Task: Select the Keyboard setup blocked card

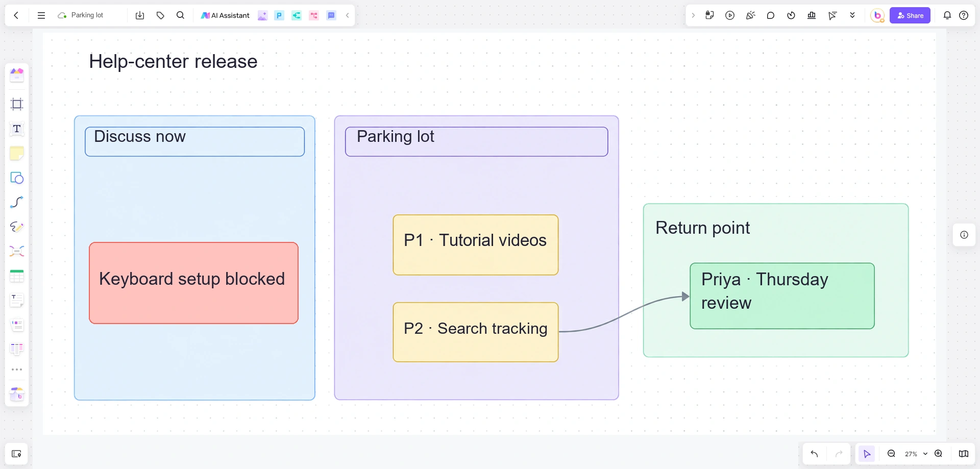Action: click(193, 283)
